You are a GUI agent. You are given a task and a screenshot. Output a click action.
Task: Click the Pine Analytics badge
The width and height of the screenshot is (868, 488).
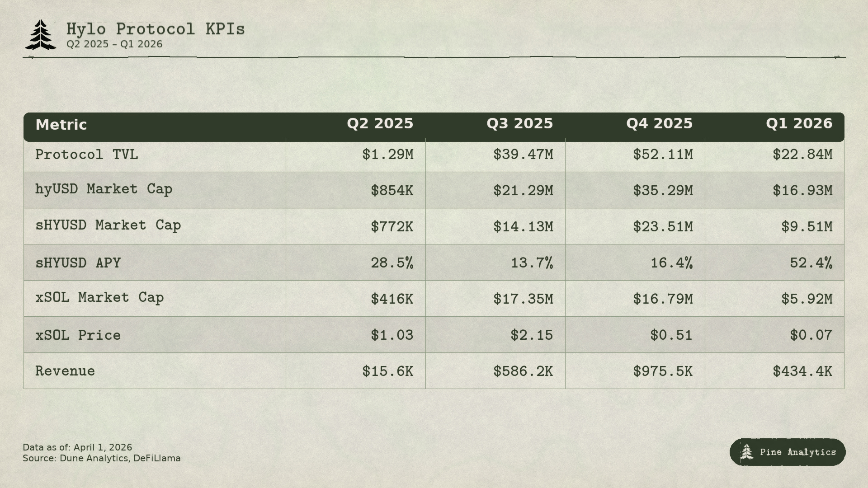(x=787, y=452)
